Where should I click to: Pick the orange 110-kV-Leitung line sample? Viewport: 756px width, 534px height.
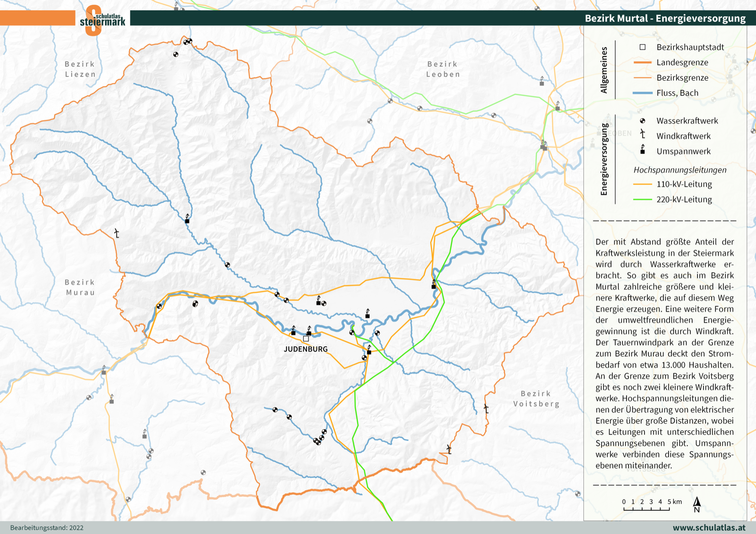(642, 184)
